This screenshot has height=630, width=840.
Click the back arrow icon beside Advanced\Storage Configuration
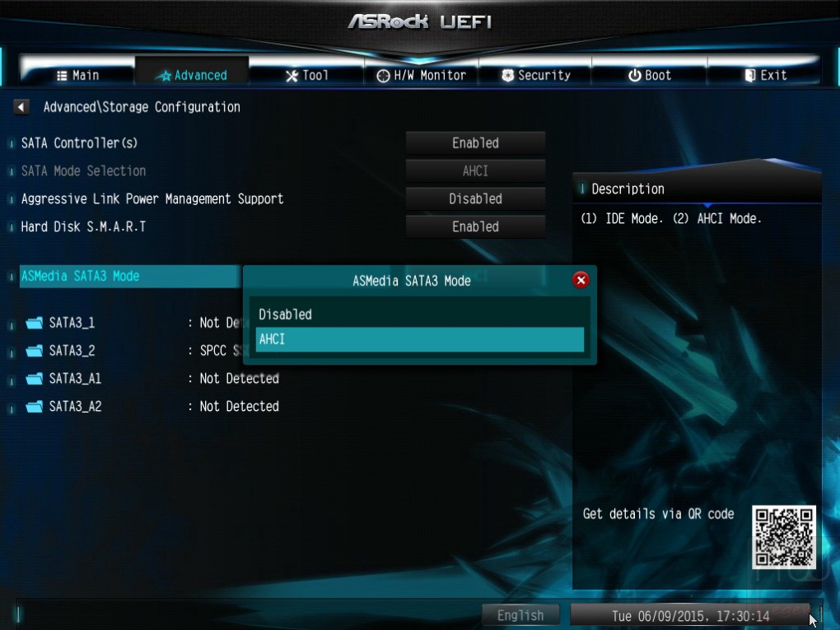pos(21,106)
